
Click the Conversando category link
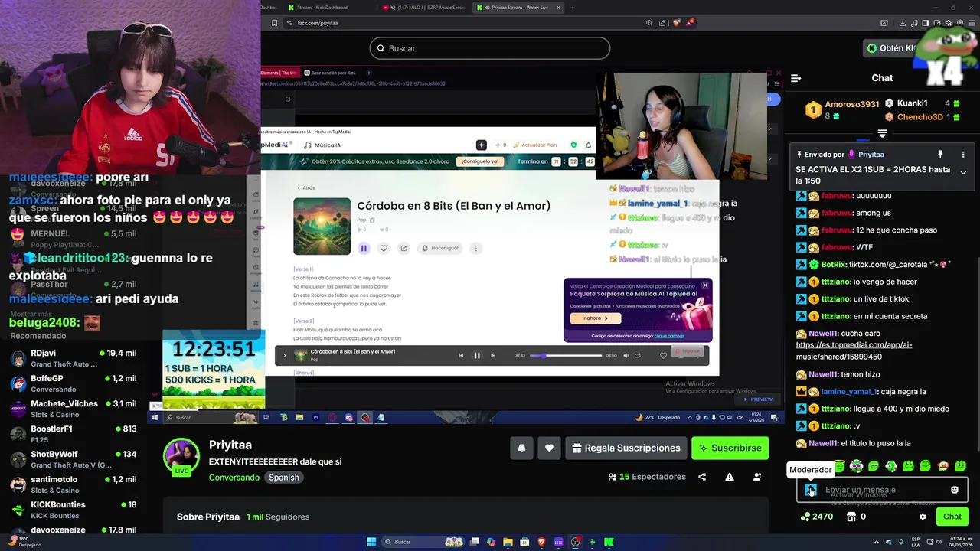pyautogui.click(x=234, y=477)
